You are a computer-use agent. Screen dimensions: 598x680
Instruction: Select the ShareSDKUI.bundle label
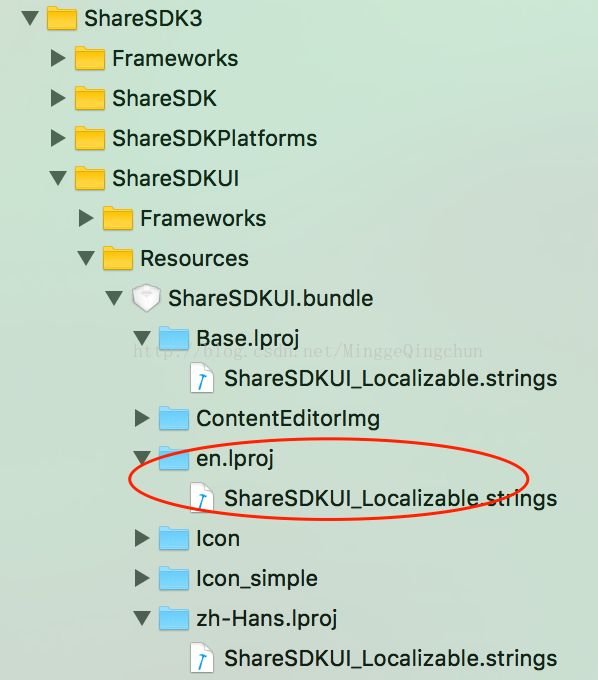click(x=271, y=298)
